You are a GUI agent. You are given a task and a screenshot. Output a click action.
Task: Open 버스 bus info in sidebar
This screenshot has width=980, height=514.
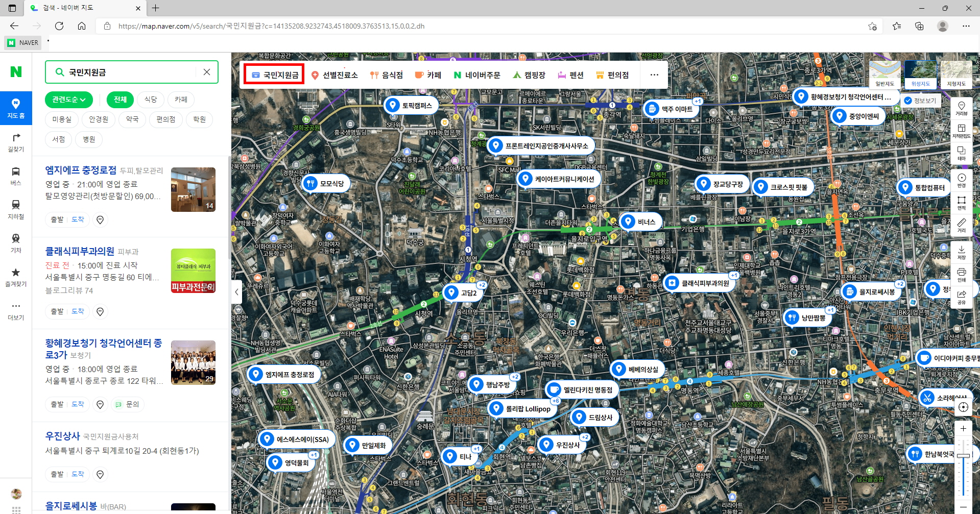pyautogui.click(x=16, y=176)
